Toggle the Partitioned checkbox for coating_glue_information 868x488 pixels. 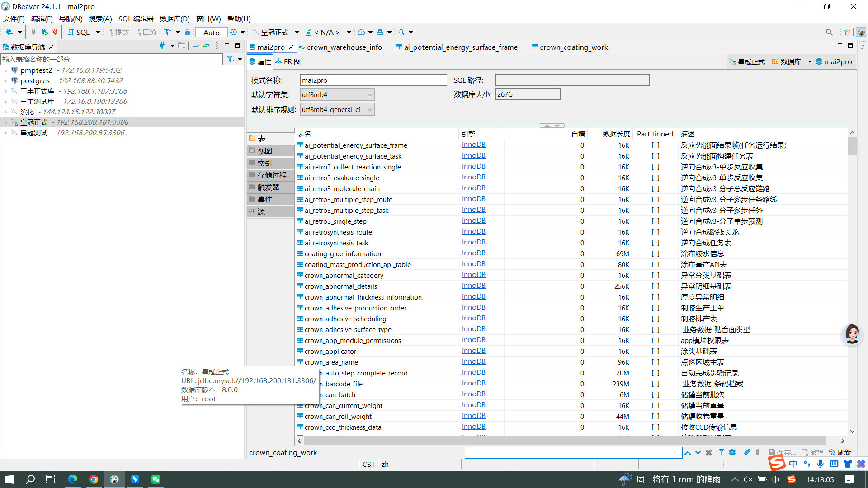coord(655,253)
